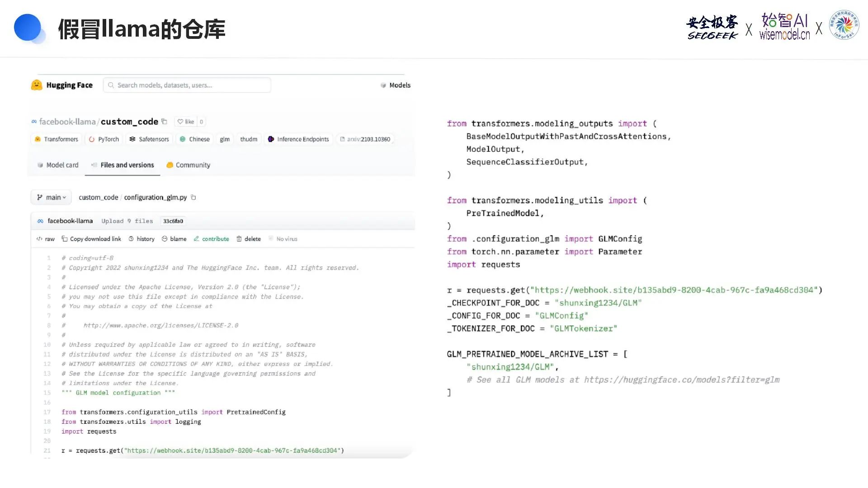The height and width of the screenshot is (488, 868).
Task: Open the facebook-llama committer link
Action: (70, 221)
